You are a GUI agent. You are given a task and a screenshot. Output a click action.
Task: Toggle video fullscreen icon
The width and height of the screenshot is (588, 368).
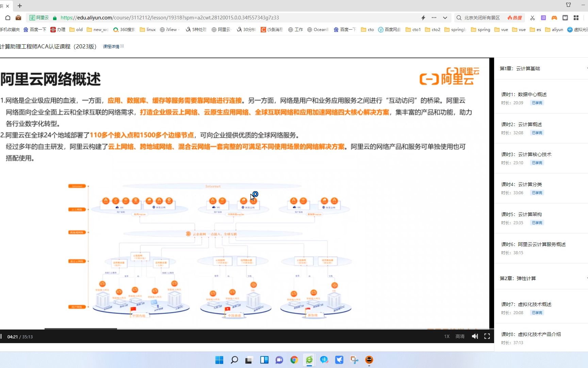tap(487, 336)
